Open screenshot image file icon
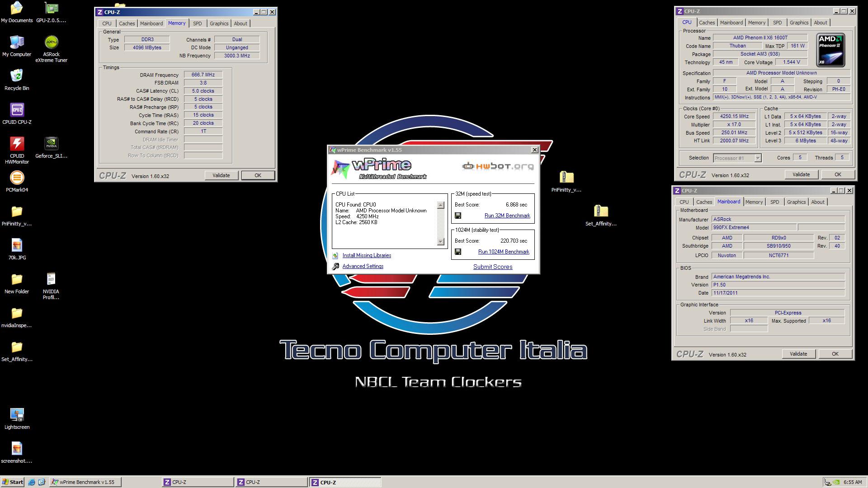868x488 pixels. click(x=17, y=453)
